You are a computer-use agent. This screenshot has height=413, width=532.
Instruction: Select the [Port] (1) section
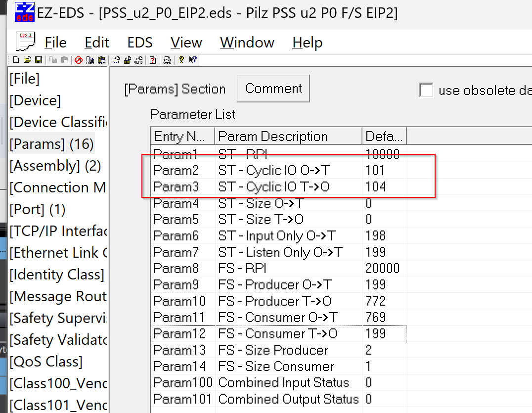(37, 209)
